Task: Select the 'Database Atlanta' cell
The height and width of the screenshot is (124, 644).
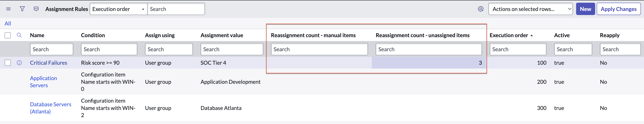Action: tap(221, 108)
